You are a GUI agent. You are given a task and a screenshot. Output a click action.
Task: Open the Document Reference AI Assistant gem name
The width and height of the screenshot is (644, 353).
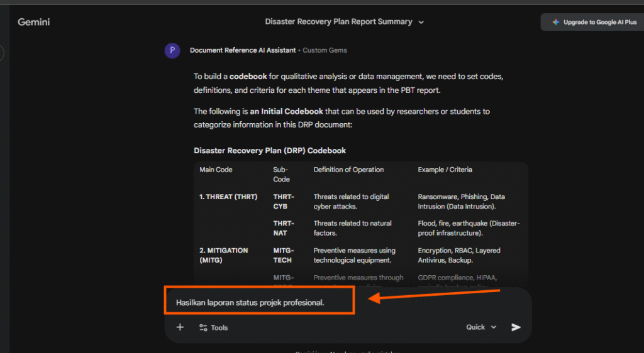pos(243,50)
